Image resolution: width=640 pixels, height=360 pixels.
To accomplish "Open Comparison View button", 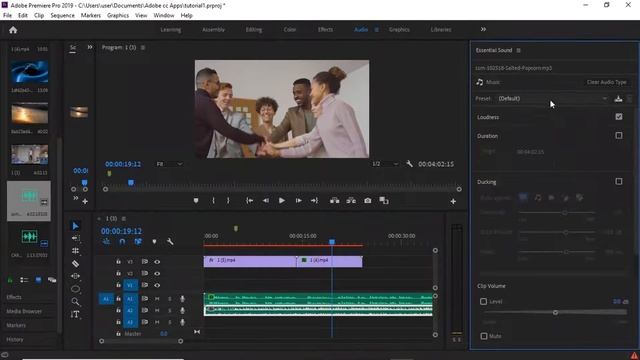I will (x=384, y=200).
